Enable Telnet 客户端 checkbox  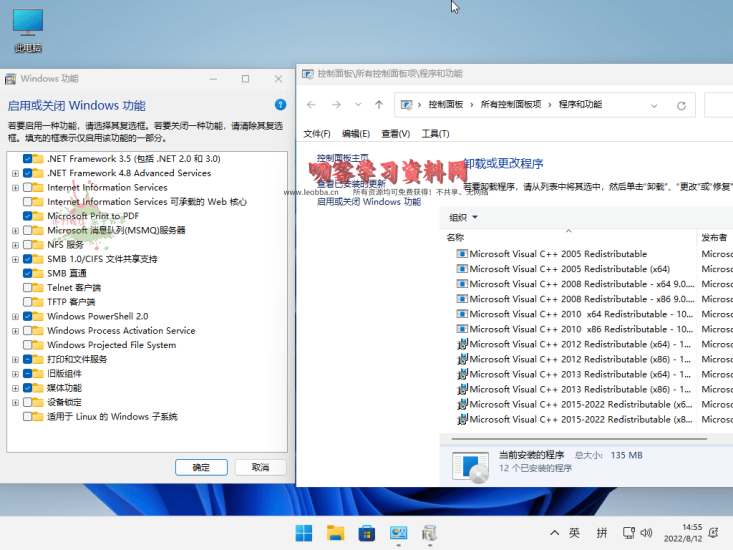pyautogui.click(x=27, y=287)
